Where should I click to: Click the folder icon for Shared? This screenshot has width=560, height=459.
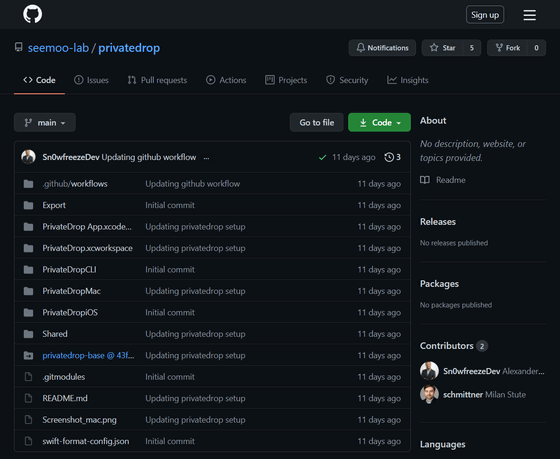28,334
